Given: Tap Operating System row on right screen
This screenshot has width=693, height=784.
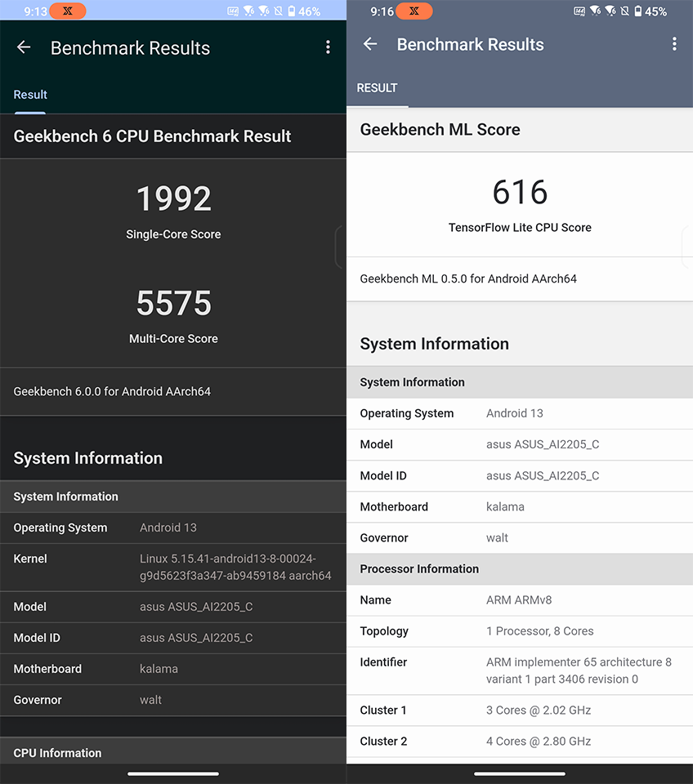Looking at the screenshot, I should [520, 413].
